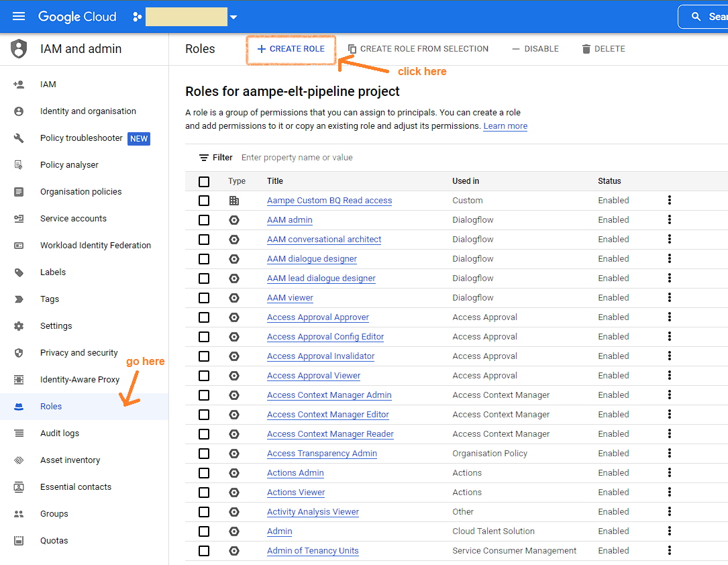Click Create Role From Selection
Screen dimensions: 728x565
tap(418, 49)
